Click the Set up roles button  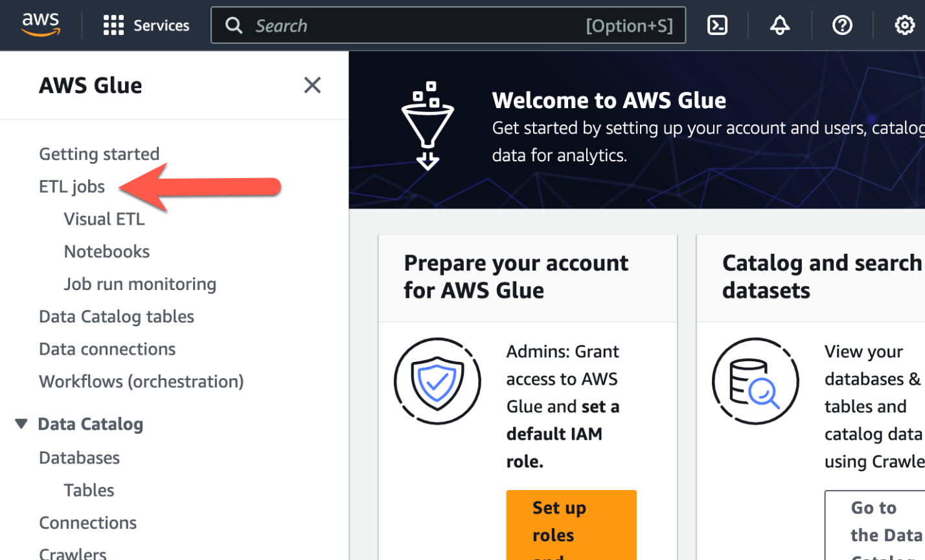pos(571,524)
